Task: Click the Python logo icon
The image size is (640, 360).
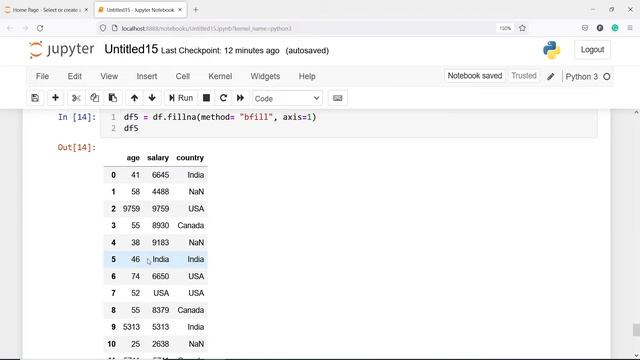Action: (551, 50)
